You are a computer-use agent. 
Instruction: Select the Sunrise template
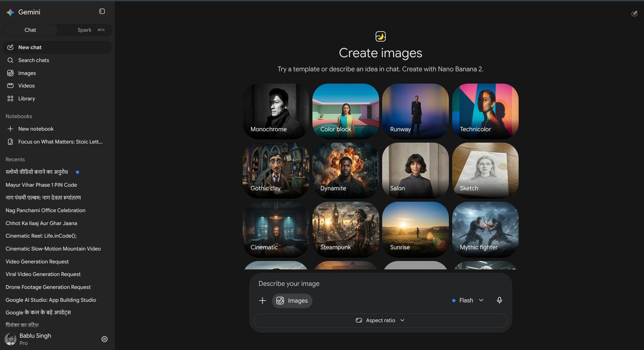(x=415, y=229)
